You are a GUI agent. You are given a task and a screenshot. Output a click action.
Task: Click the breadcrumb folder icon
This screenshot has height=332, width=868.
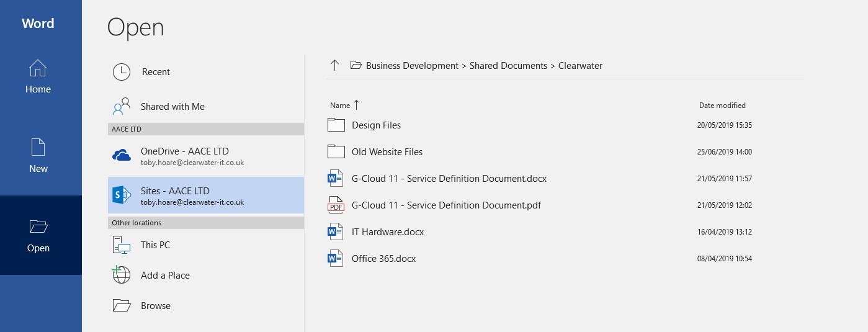[x=356, y=65]
